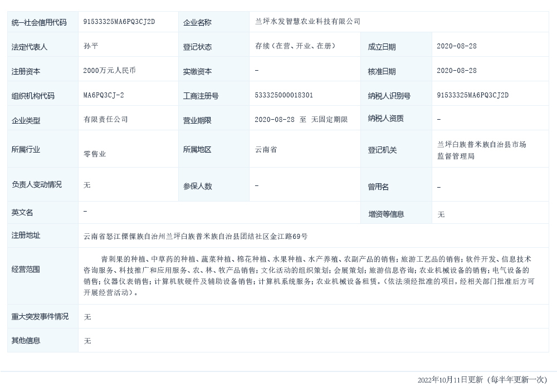Click the 重大突发事件情况 label
The height and width of the screenshot is (392, 557).
[x=40, y=316]
